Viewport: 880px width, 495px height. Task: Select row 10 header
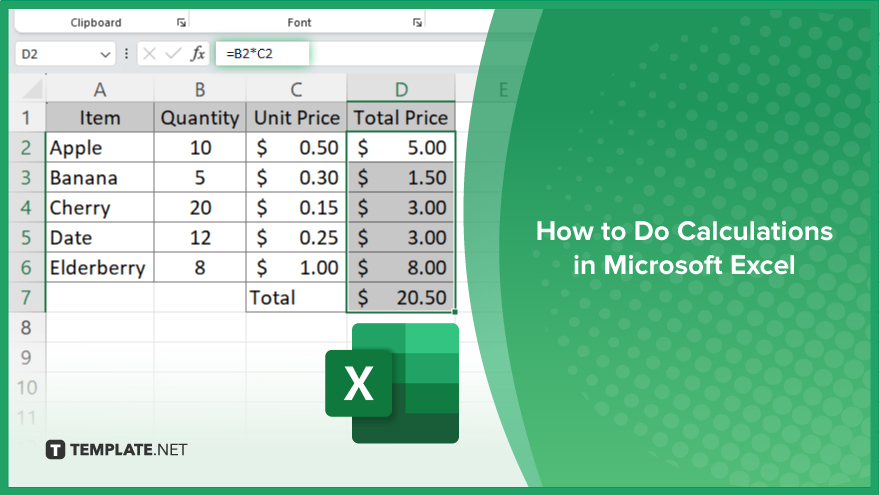click(26, 387)
